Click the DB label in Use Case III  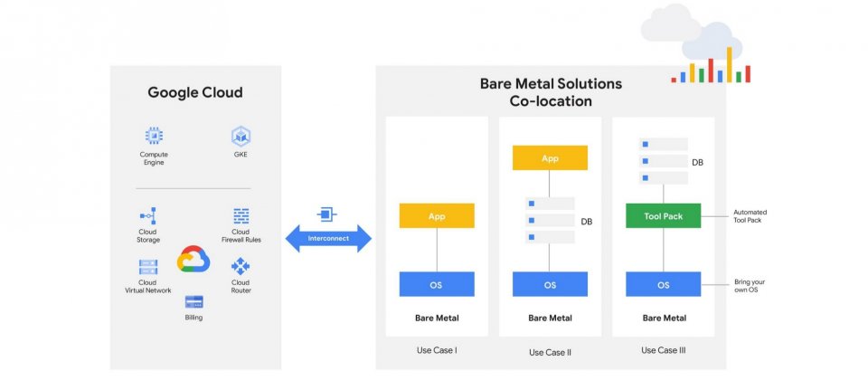[x=697, y=163]
